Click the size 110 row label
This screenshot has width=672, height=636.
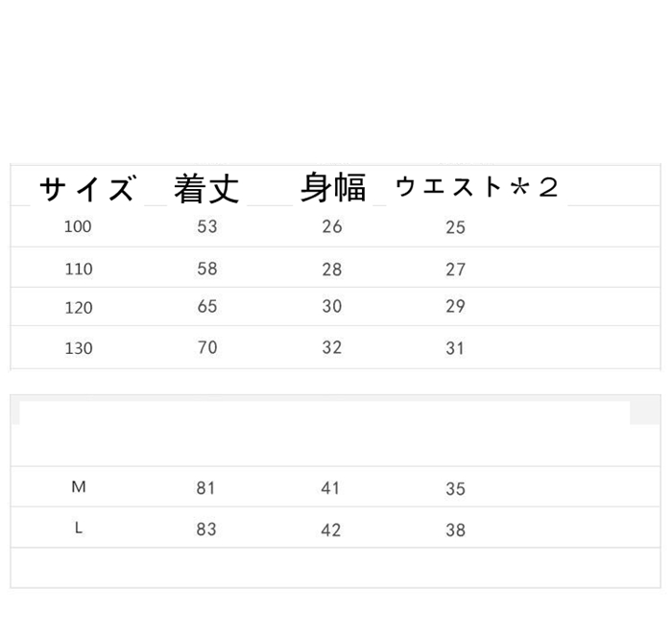(x=78, y=269)
